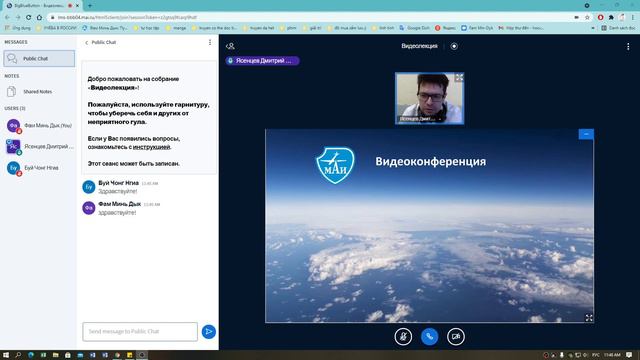Viewport: 640px width, 360px height.
Task: Select user Фам Минь Дык (You)
Action: click(x=39, y=126)
